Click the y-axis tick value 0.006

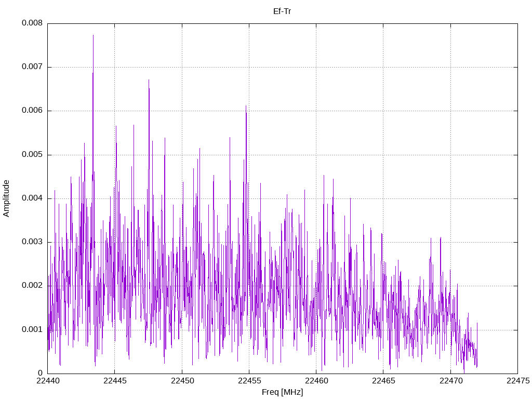(x=32, y=111)
